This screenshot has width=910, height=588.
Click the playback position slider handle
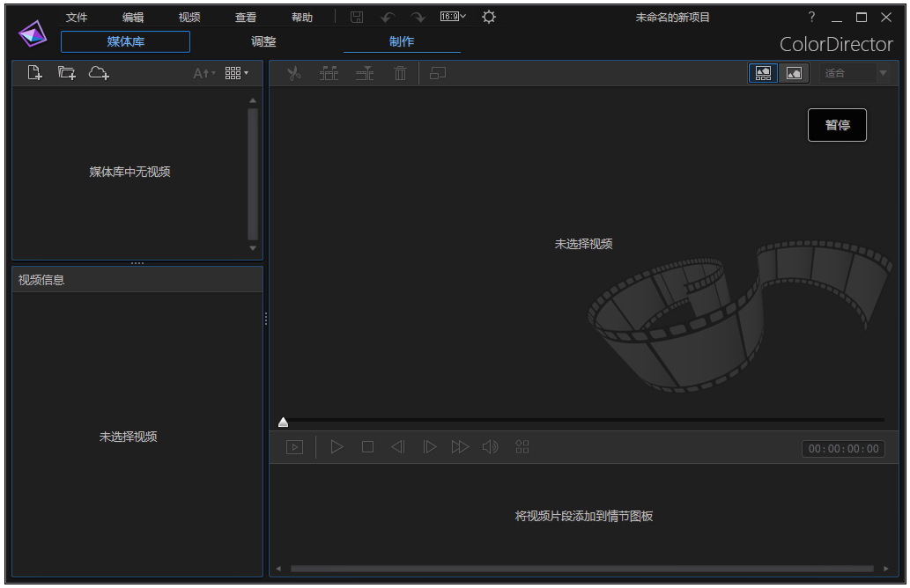(x=283, y=423)
